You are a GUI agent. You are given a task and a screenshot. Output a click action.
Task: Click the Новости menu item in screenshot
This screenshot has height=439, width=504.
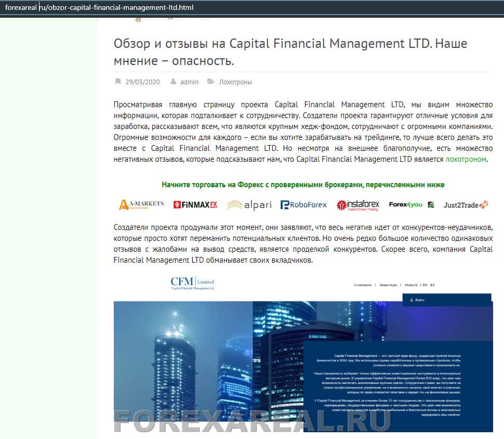coord(411,285)
